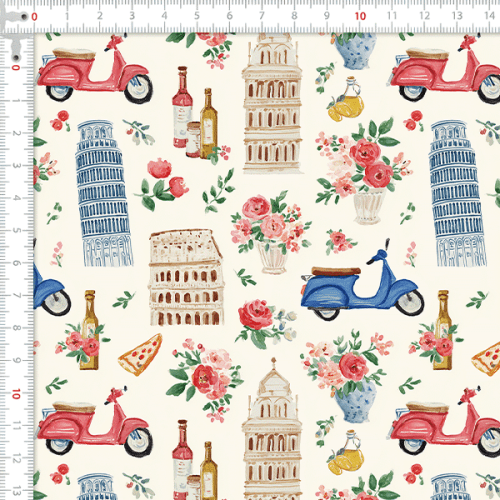Click the blue vase with flowers
This screenshot has width=500, height=500.
[348, 377]
